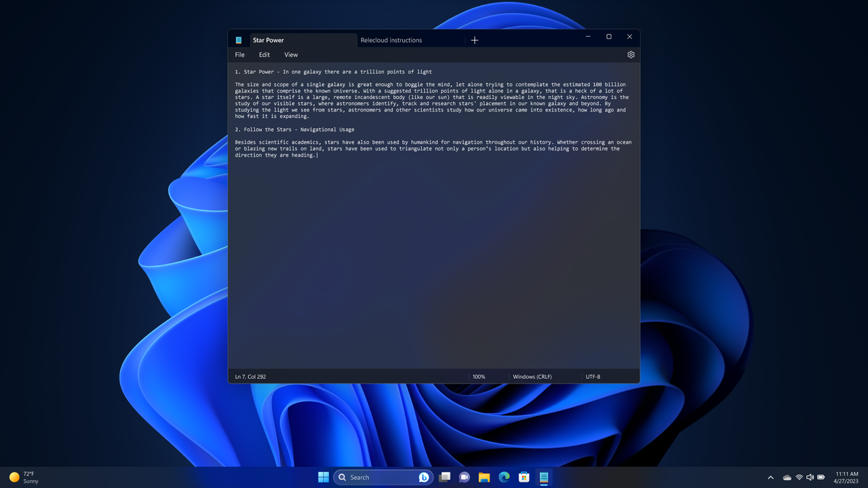The width and height of the screenshot is (868, 488).
Task: Switch to Relecloud instructions tab
Action: coord(411,40)
